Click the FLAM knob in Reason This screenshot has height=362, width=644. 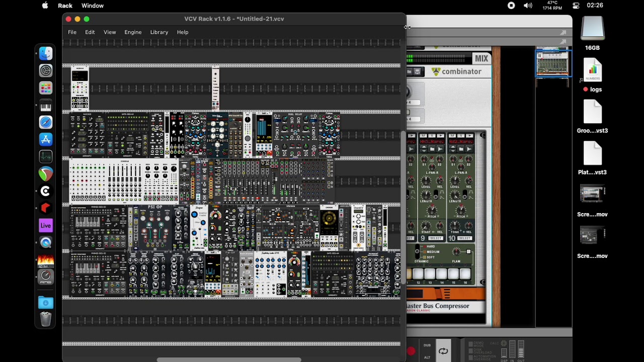tap(456, 252)
